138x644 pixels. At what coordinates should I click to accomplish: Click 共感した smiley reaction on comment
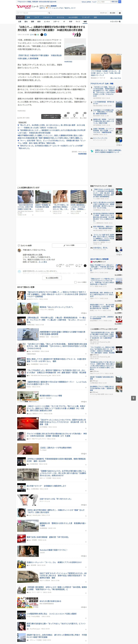(57, 266)
